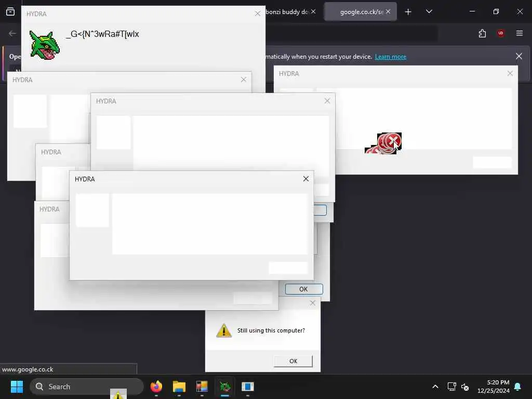Open Firefox extensions puzzle icon
This screenshot has height=399, width=532.
[482, 33]
